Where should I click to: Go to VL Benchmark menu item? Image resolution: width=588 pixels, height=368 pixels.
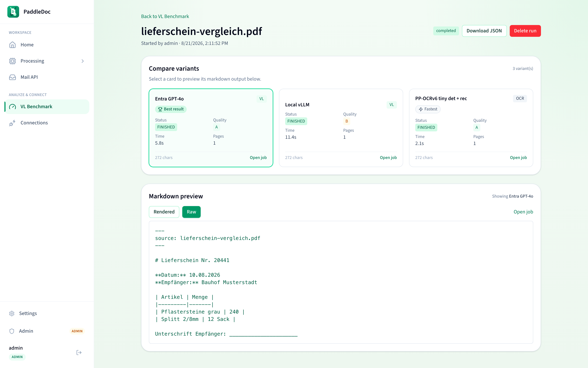tap(47, 107)
